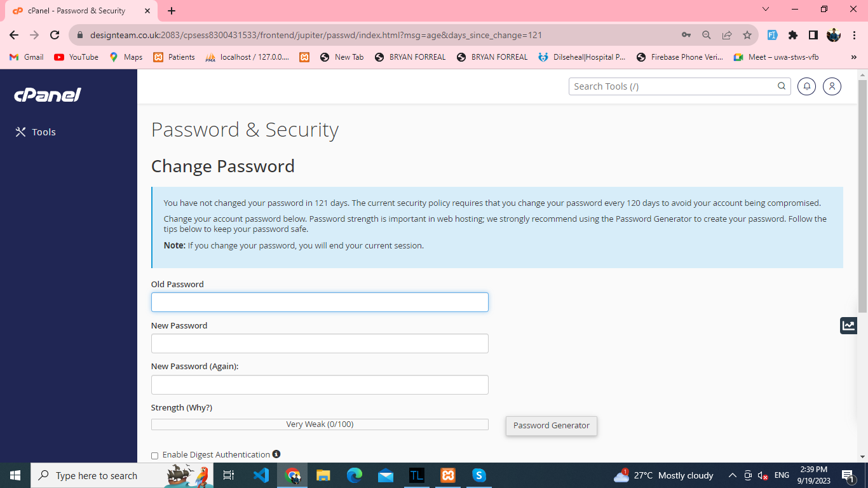868x488 pixels.
Task: Open the user account icon menu
Action: (832, 86)
